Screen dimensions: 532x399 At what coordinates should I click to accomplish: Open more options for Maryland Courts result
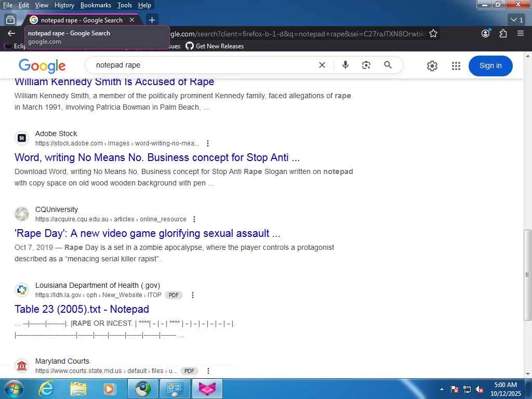point(208,371)
